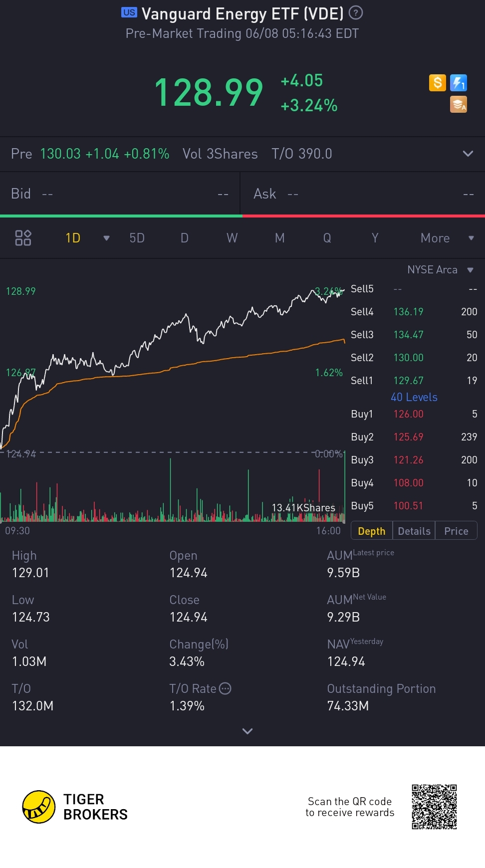This screenshot has height=868, width=485.
Task: Open the 40 Levels link
Action: coord(414,397)
